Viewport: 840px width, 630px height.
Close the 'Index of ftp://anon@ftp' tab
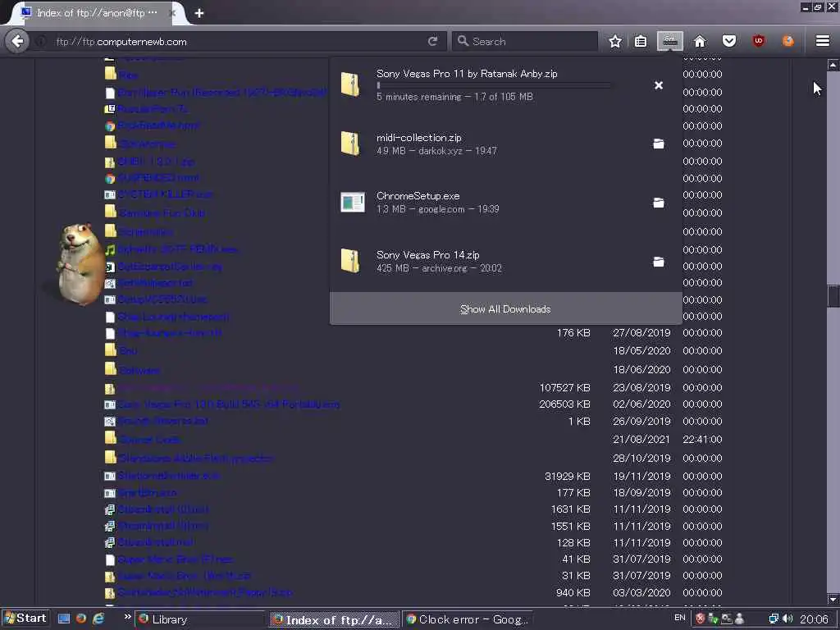click(172, 13)
